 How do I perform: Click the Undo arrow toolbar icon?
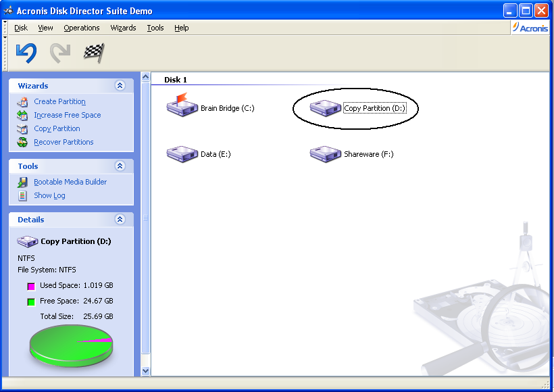26,53
